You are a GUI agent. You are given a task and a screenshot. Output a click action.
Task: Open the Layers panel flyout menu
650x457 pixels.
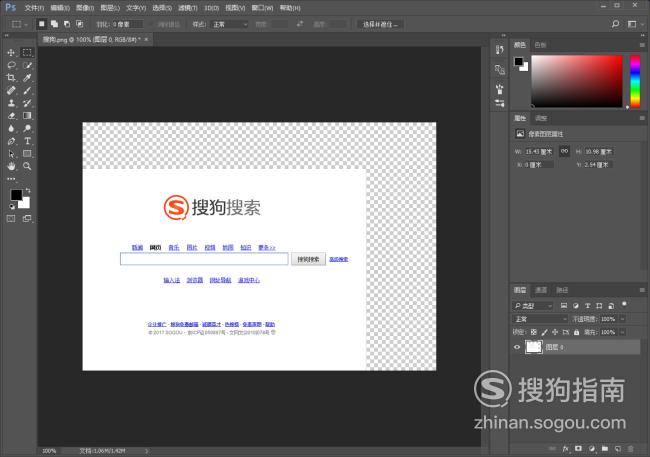[642, 290]
